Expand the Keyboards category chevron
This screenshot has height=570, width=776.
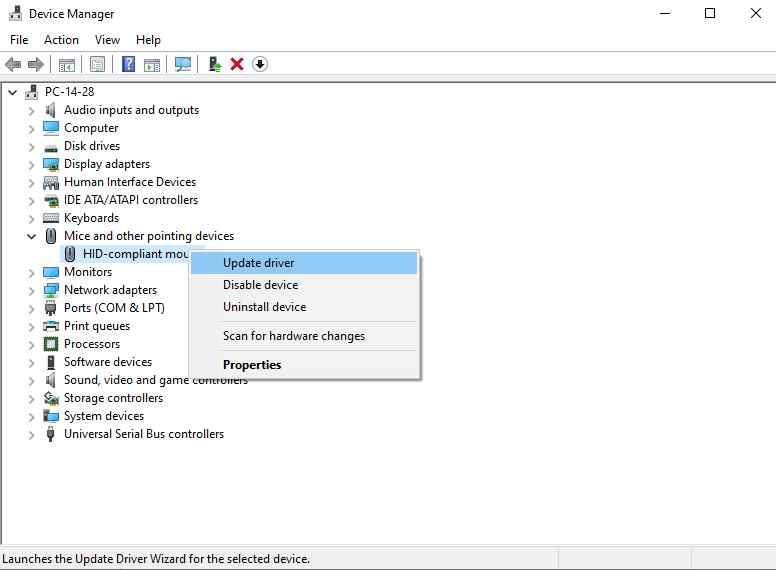click(x=32, y=219)
